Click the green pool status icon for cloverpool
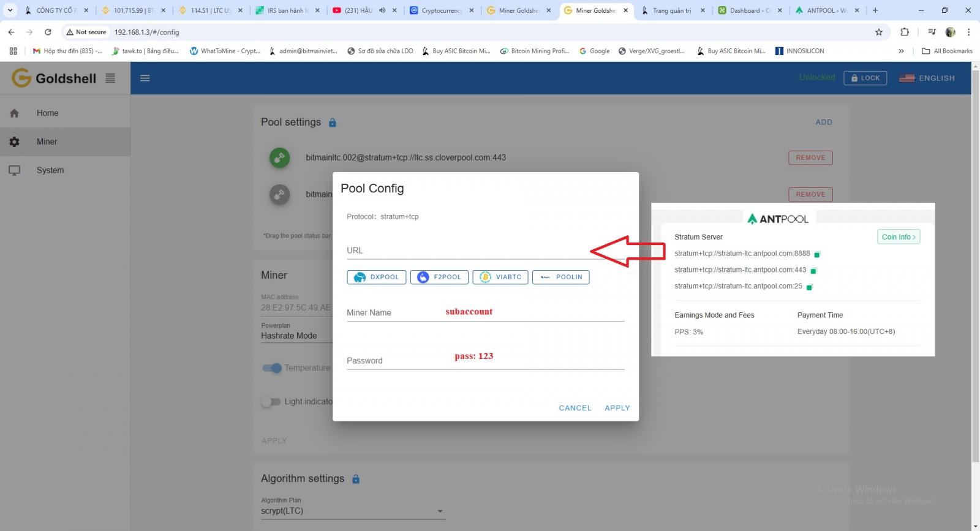Screen dimensions: 980x531 (280, 157)
